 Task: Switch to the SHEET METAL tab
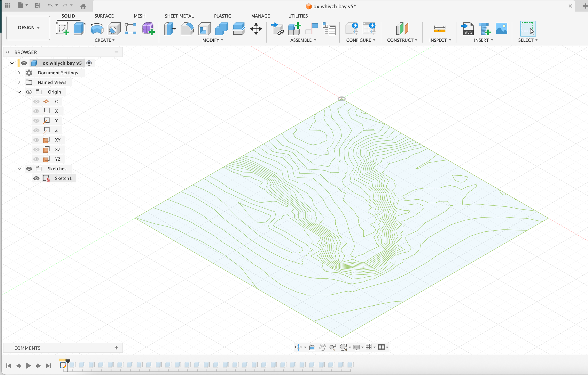179,16
